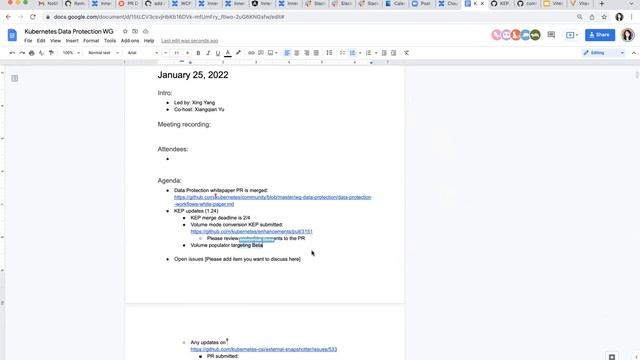Click the Undo arrow in the toolbar
Image resolution: width=640 pixels, height=360 pixels.
[12, 53]
